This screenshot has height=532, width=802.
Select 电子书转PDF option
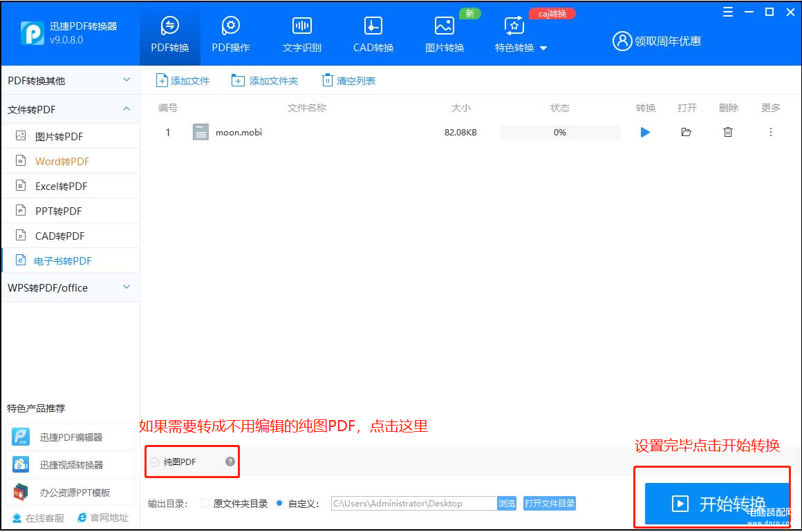71,260
